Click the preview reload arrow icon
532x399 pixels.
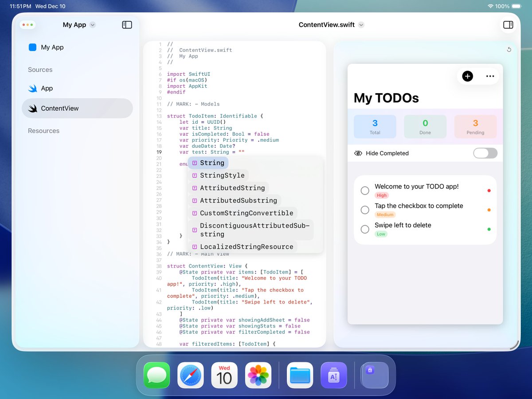click(509, 50)
